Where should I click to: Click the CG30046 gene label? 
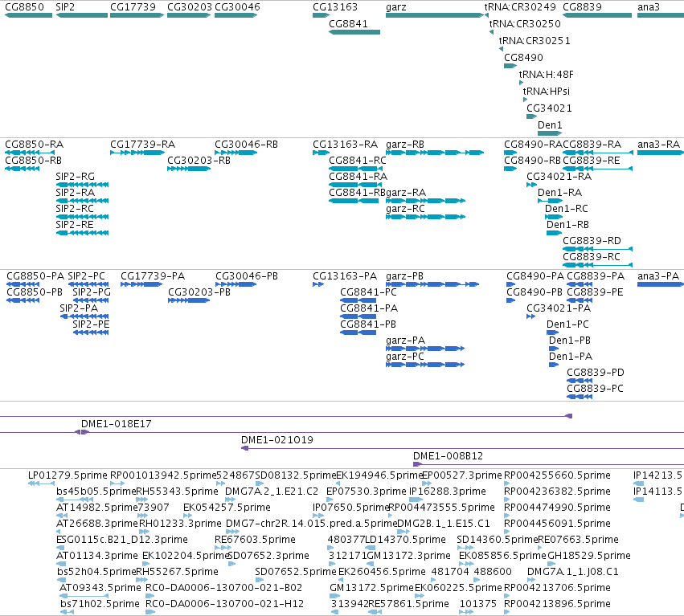pyautogui.click(x=237, y=7)
